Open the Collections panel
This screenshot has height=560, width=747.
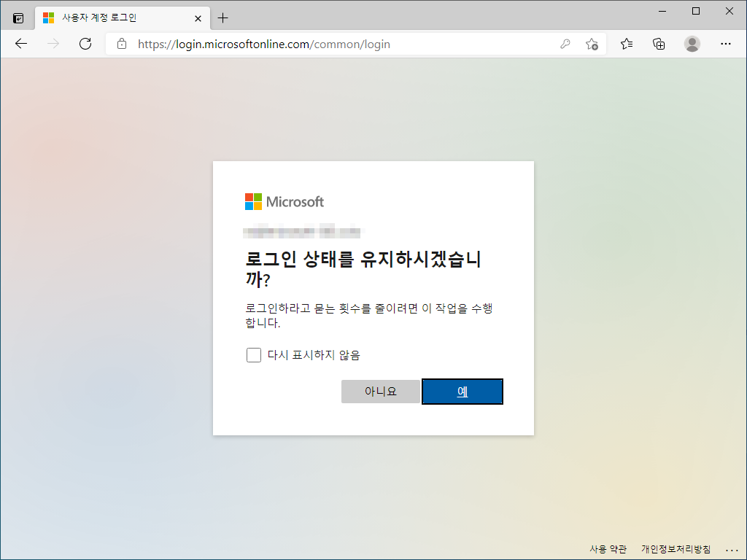point(659,44)
